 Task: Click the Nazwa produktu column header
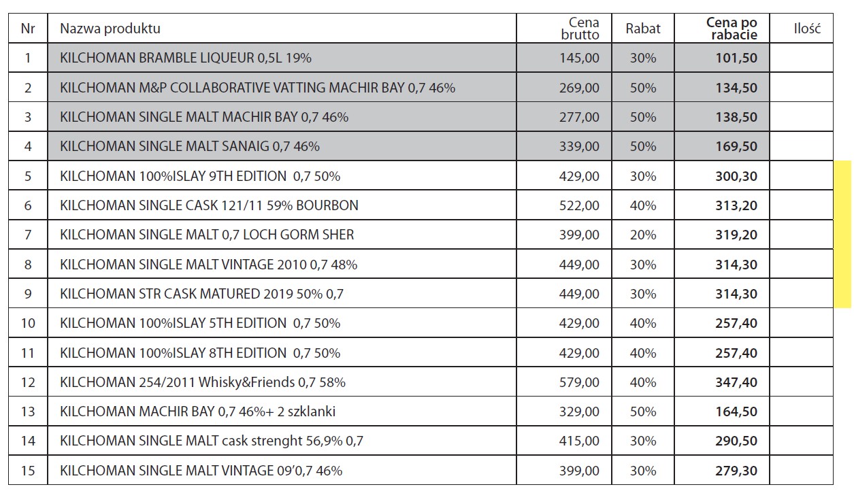pyautogui.click(x=110, y=29)
